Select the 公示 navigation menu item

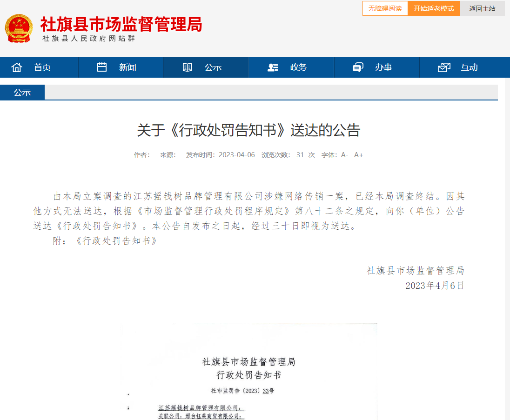tap(213, 67)
